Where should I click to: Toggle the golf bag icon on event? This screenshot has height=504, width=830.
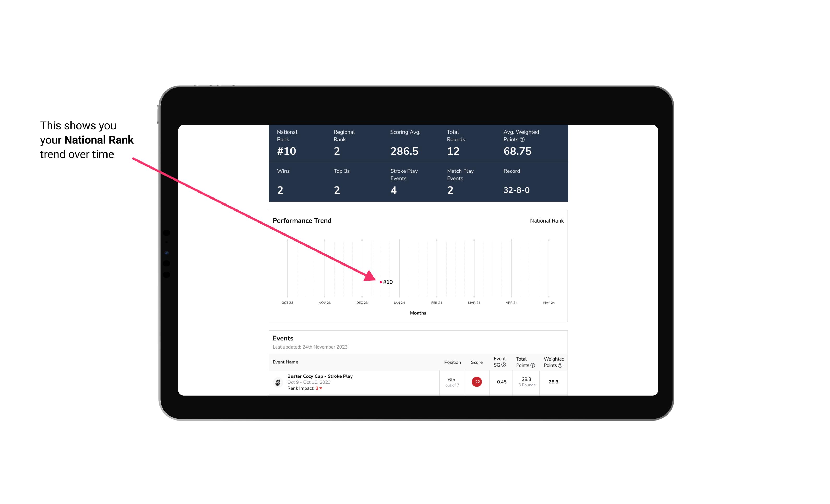click(277, 381)
